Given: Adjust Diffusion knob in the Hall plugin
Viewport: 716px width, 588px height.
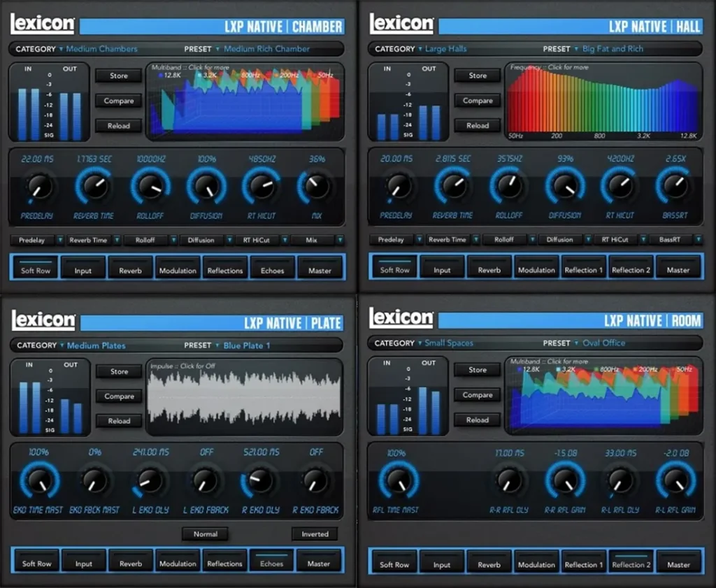Looking at the screenshot, I should pyautogui.click(x=564, y=186).
